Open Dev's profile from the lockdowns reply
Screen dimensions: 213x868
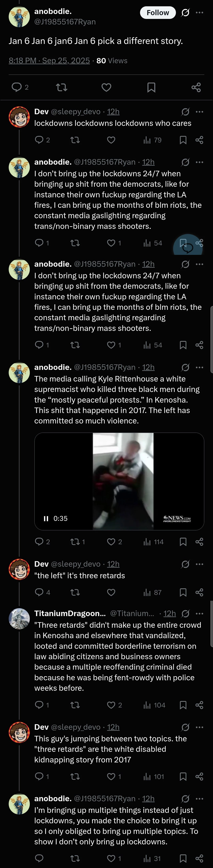click(19, 117)
